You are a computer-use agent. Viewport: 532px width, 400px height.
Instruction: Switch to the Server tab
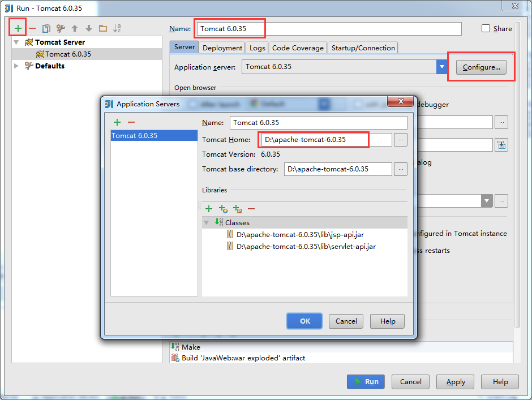[185, 47]
